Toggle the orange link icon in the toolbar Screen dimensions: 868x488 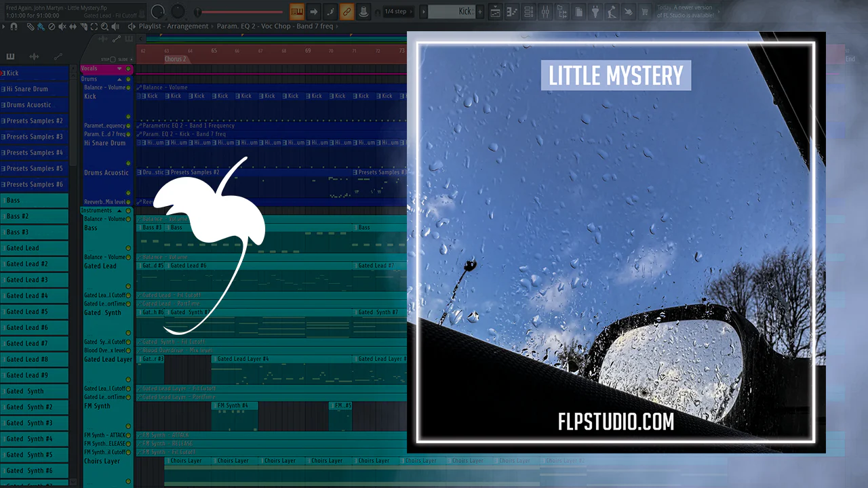pyautogui.click(x=347, y=12)
